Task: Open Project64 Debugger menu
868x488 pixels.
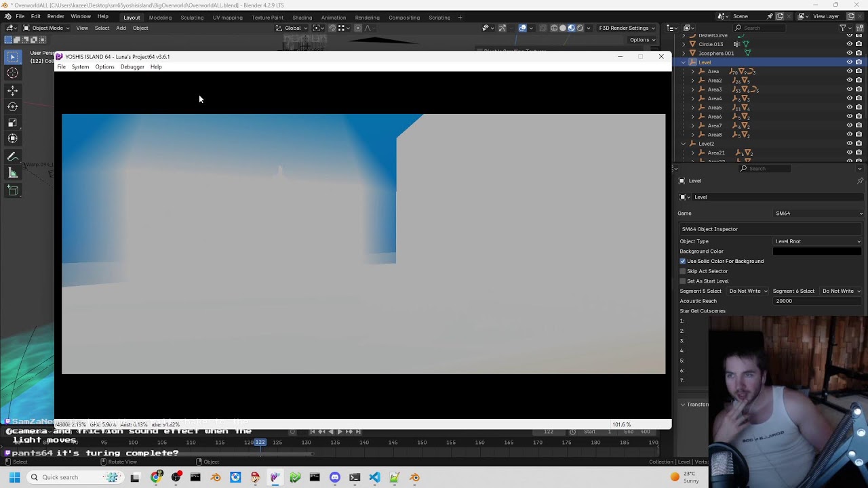Action: pyautogui.click(x=132, y=67)
